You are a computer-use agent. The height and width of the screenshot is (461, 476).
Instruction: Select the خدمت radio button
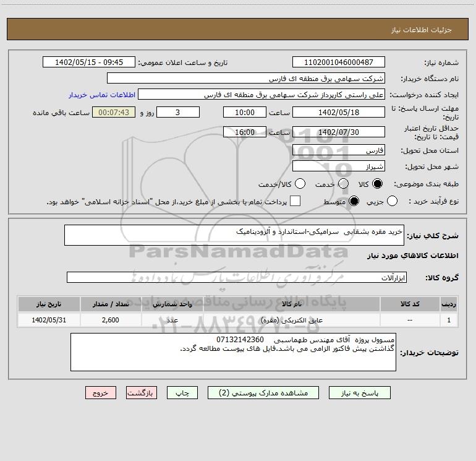pos(343,184)
